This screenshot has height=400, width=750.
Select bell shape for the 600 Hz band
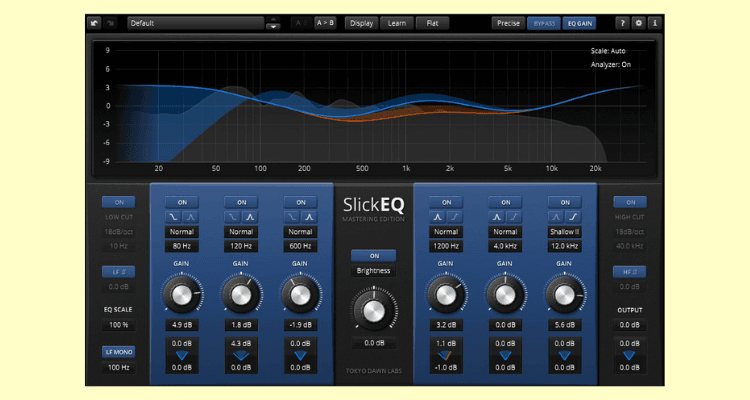(309, 217)
